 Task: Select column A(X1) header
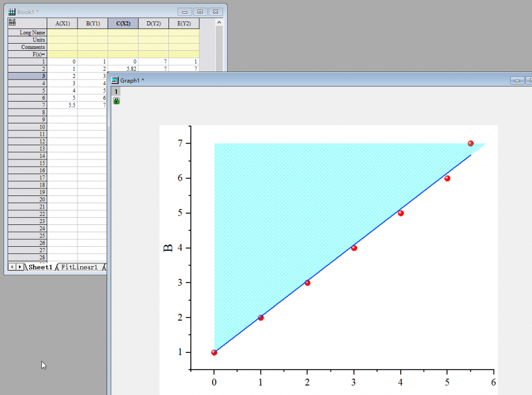(62, 23)
